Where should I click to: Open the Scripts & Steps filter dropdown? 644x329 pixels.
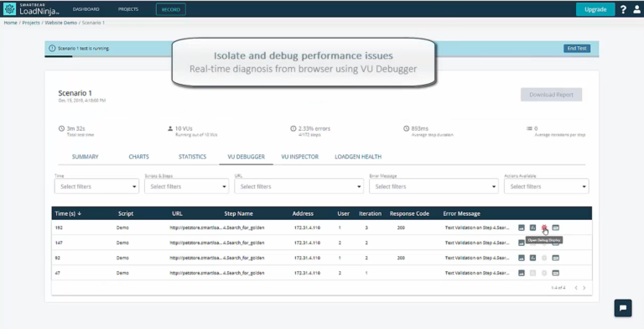click(x=186, y=186)
